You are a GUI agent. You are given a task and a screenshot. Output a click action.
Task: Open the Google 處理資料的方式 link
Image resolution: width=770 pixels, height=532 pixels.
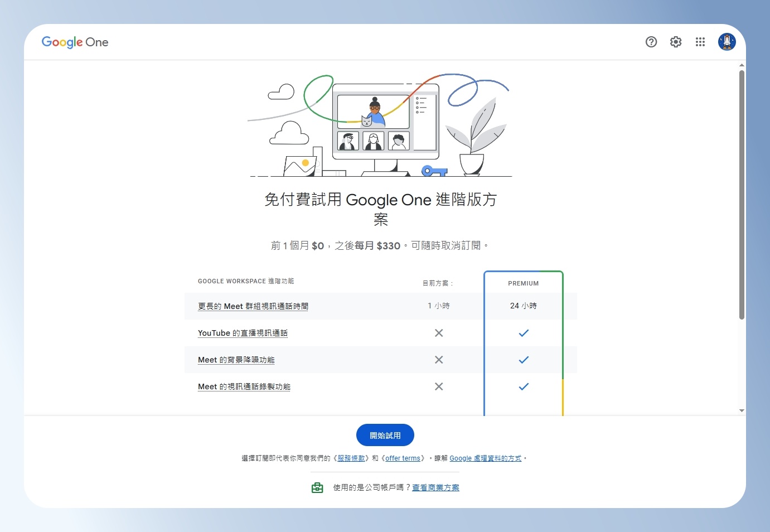(486, 458)
